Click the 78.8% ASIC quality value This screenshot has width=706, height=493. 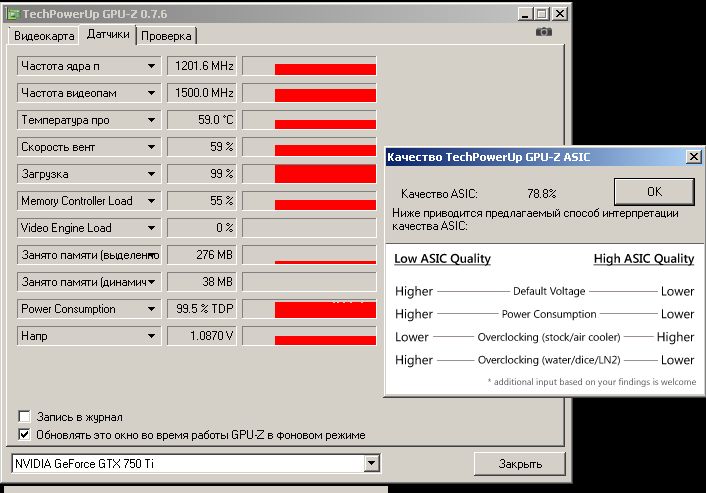542,194
